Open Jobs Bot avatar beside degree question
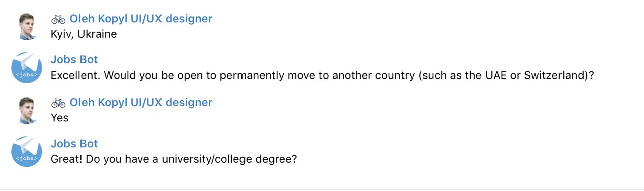 [26, 152]
